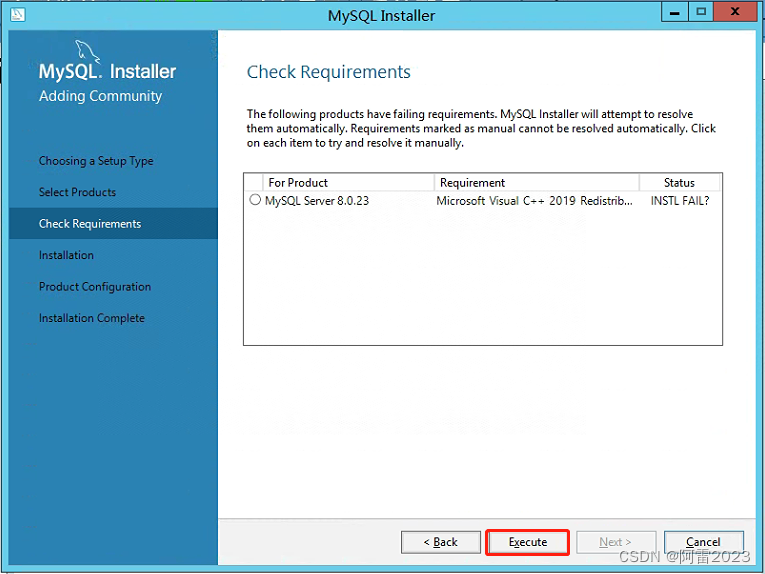
Task: Click the MySQL dolphin logo
Action: [87, 52]
